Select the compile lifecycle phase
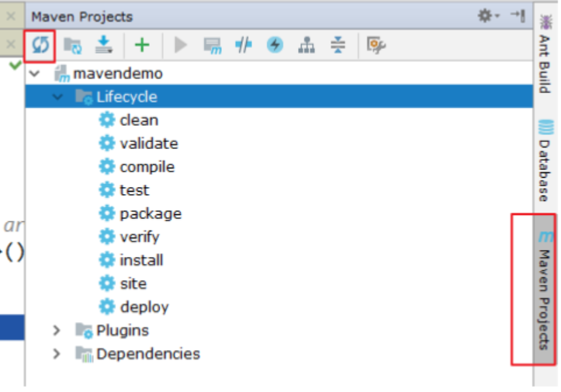Image resolution: width=561 pixels, height=392 pixels. 147,167
